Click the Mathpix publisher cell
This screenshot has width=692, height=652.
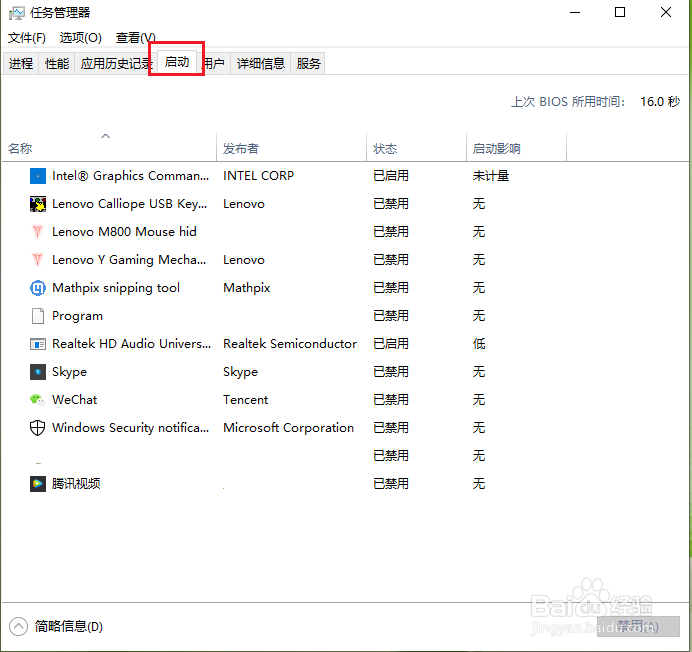coord(247,288)
